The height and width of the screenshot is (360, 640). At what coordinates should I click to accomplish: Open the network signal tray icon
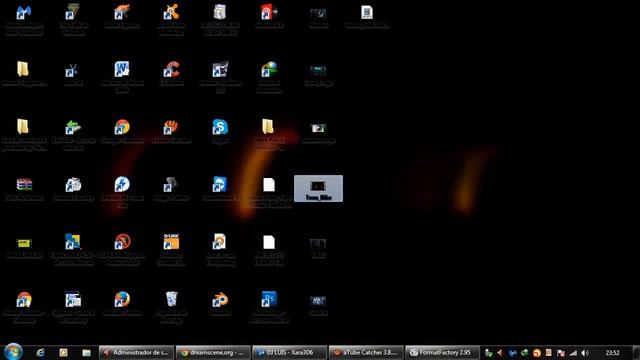pyautogui.click(x=573, y=353)
